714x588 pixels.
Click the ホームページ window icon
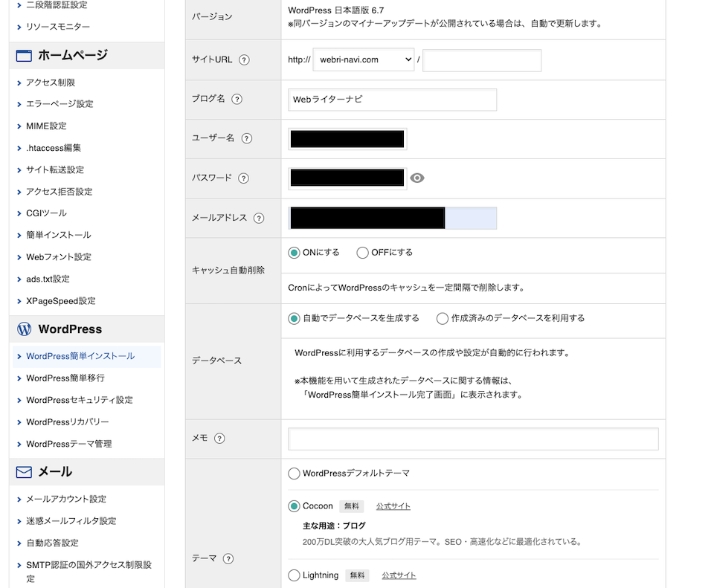click(24, 56)
